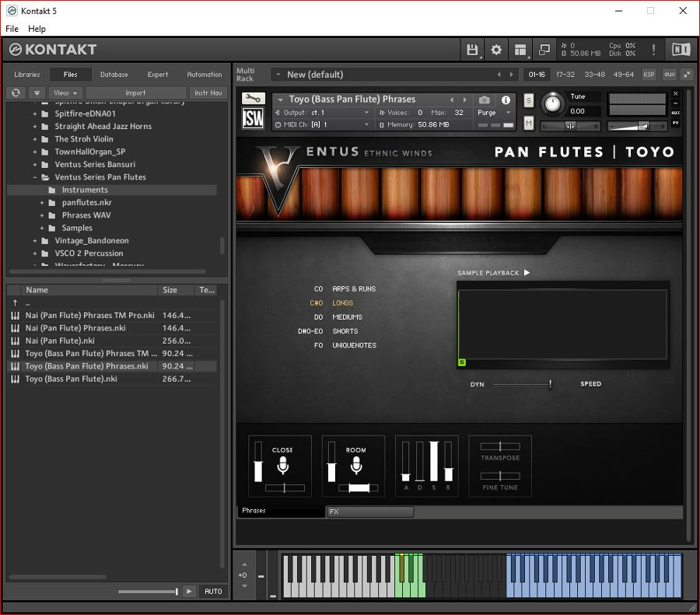Open the workspace layout panel icon
The image size is (700, 615).
tap(520, 50)
